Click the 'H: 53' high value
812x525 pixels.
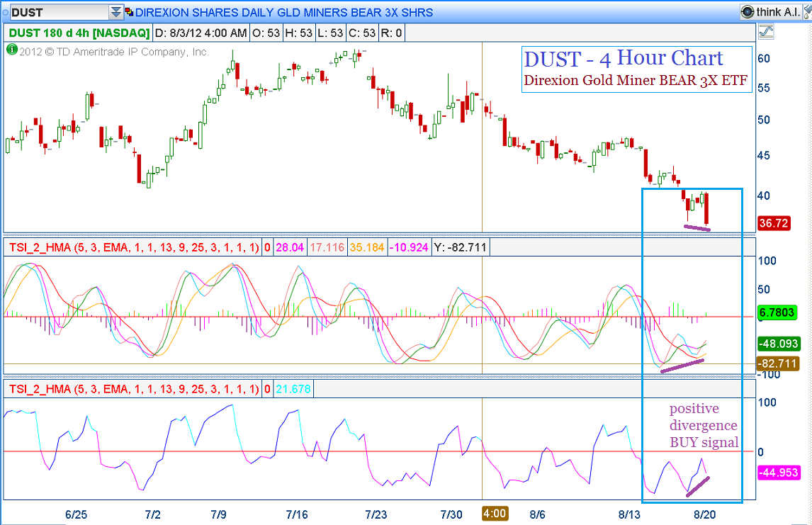point(299,33)
